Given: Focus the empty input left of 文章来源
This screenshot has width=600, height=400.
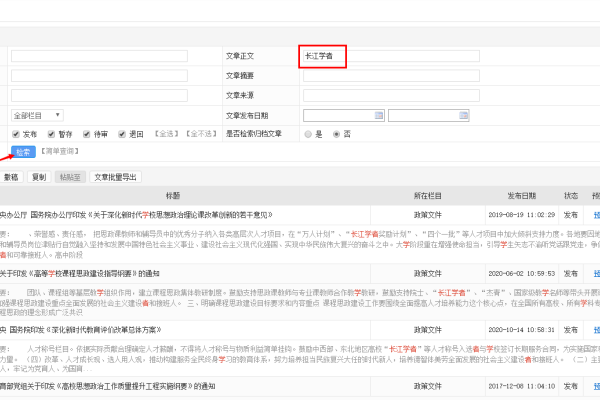Looking at the screenshot, I should (x=99, y=95).
